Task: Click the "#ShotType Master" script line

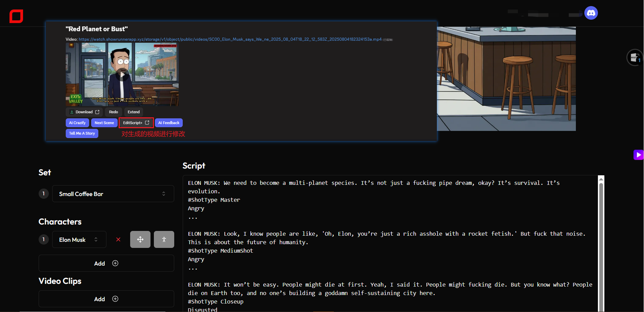Action: point(214,200)
